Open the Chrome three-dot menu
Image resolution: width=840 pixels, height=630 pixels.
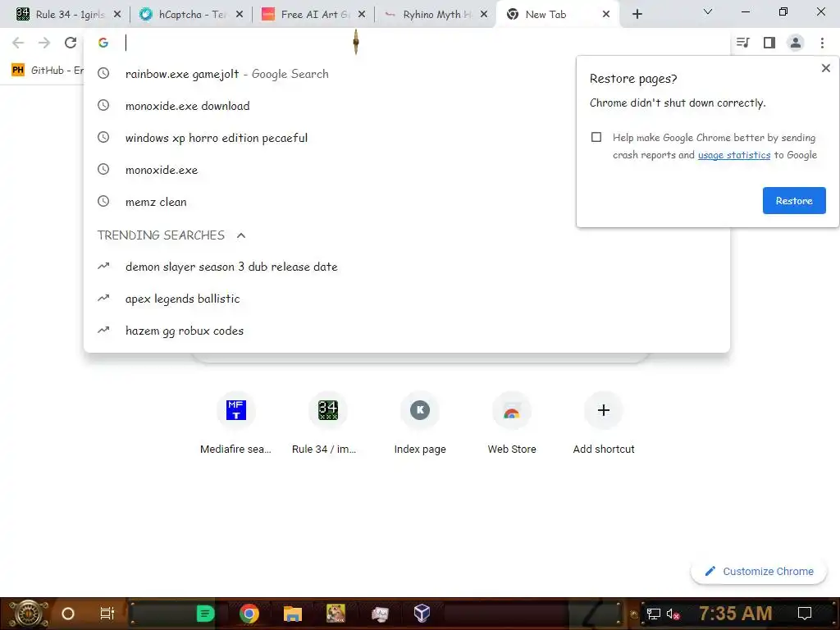pyautogui.click(x=822, y=43)
